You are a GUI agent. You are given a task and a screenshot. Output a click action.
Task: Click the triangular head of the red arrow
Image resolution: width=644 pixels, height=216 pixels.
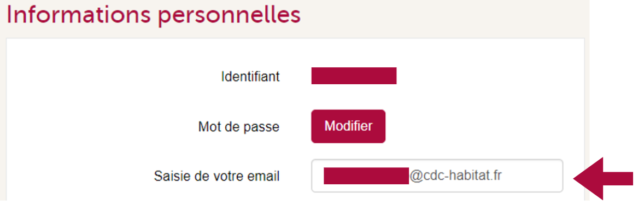pos(588,179)
